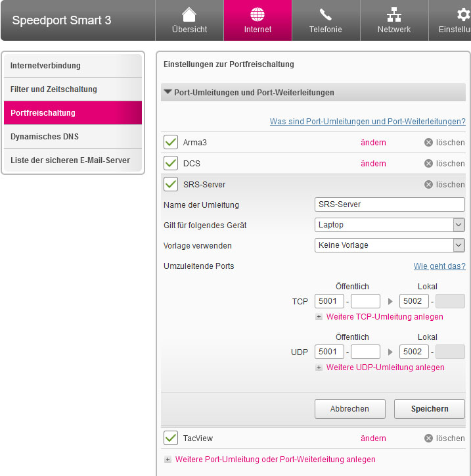
Task: Open Liste der sicheren E-Mail-Server
Action: point(73,160)
